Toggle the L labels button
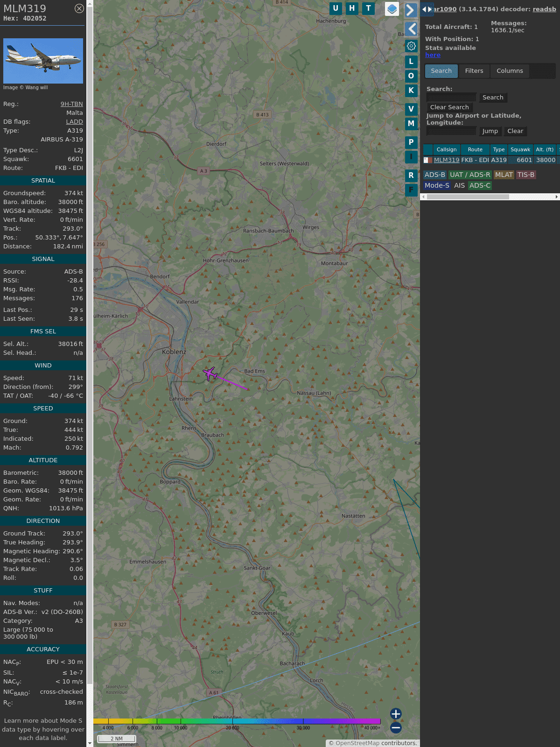The width and height of the screenshot is (560, 747). [x=411, y=62]
